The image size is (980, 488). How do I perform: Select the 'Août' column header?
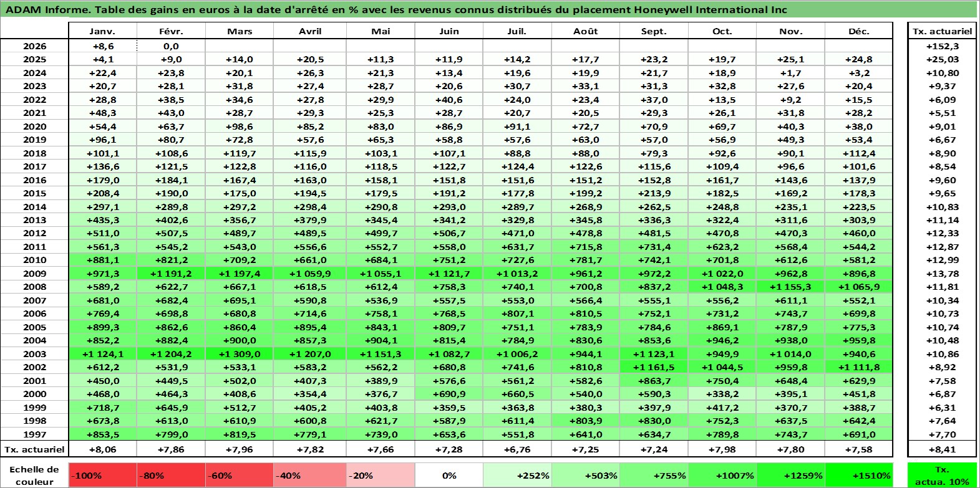click(586, 31)
